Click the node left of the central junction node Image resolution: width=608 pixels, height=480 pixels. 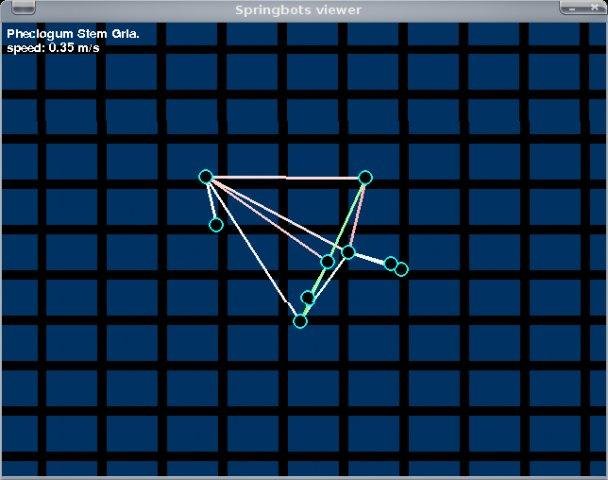(x=328, y=262)
